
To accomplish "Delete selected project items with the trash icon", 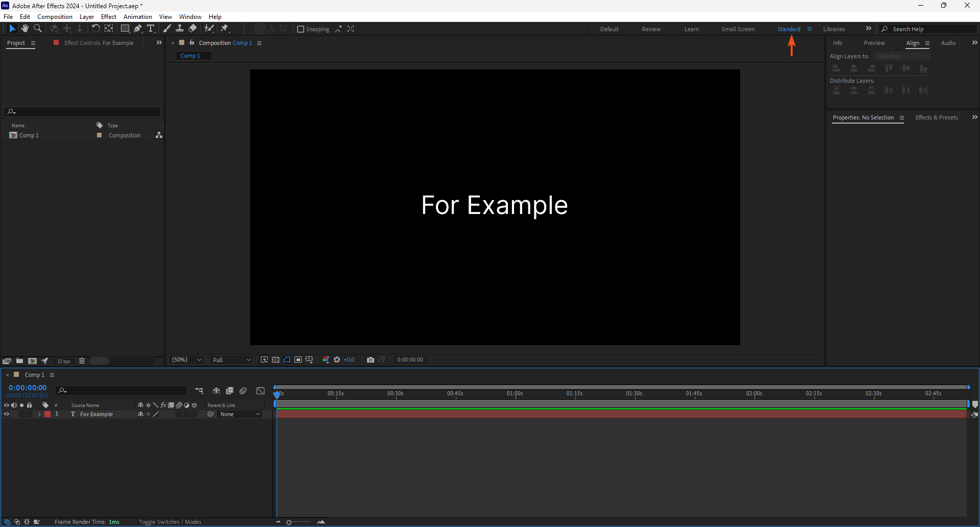I will click(x=82, y=361).
